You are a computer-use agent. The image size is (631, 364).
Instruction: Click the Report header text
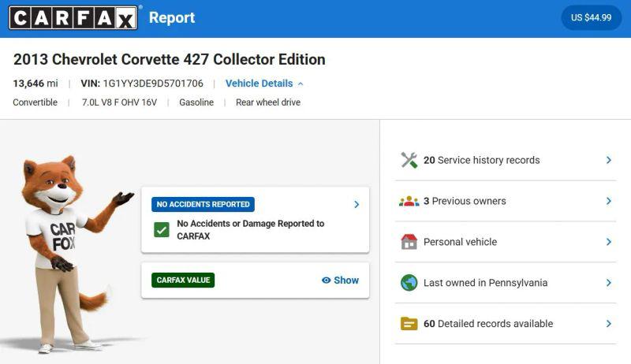(172, 17)
